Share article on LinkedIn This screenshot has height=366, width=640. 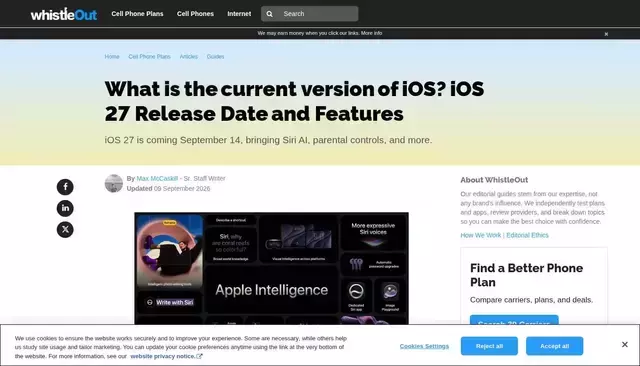(65, 208)
